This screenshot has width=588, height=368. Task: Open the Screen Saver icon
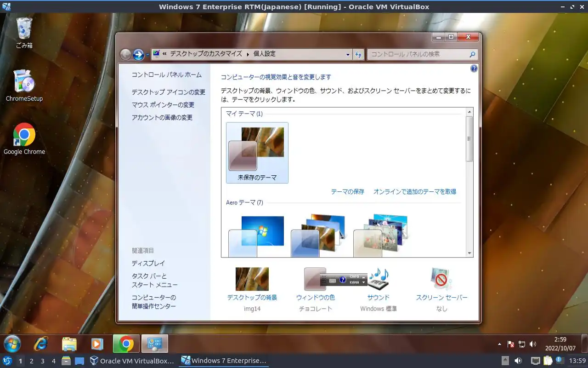pyautogui.click(x=441, y=279)
